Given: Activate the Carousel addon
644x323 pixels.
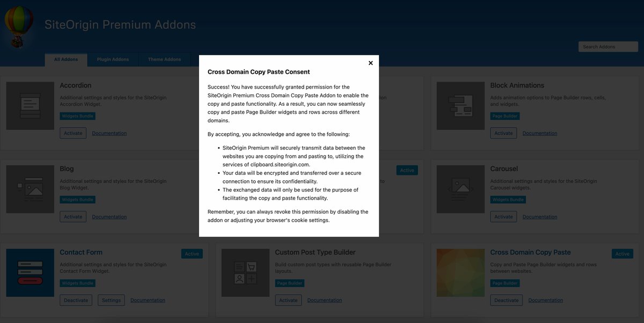Looking at the screenshot, I should [503, 217].
